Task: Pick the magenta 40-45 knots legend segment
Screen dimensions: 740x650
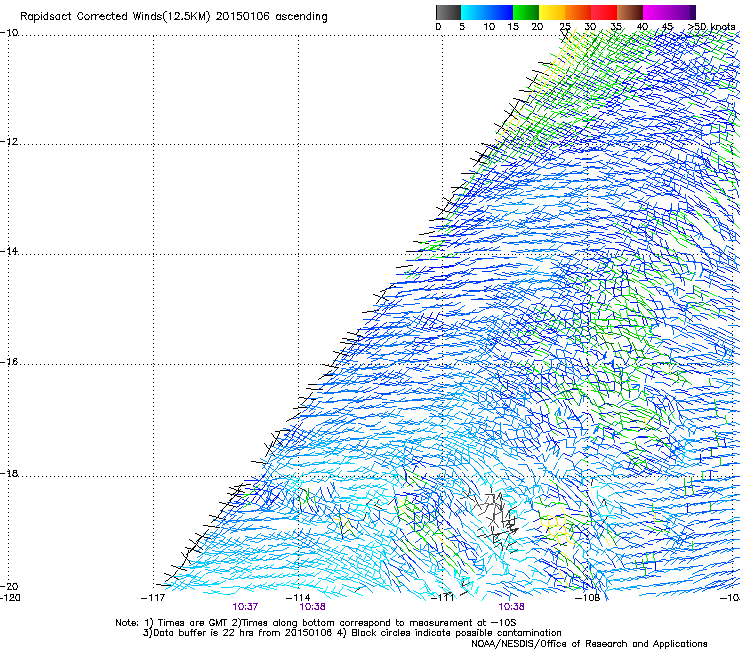Action: click(x=656, y=12)
